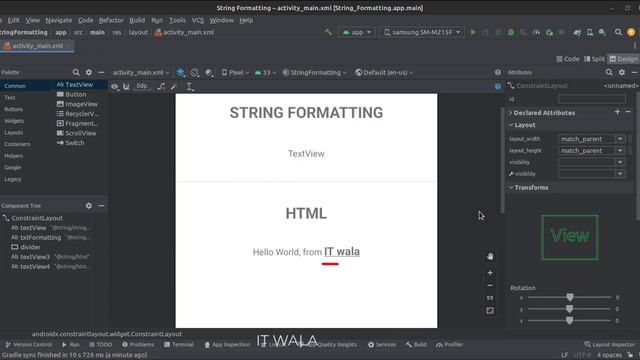640x360 pixels.
Task: Click the zoom to fit screen icon
Action: [490, 311]
